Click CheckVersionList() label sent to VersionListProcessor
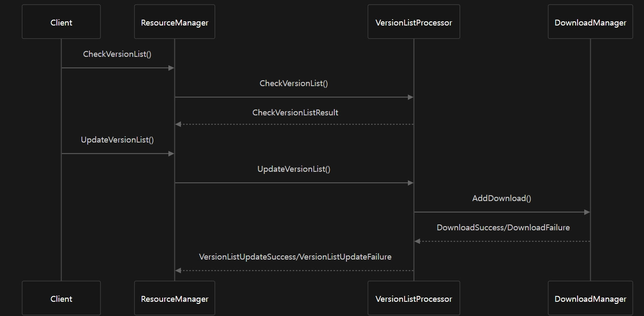 click(294, 83)
